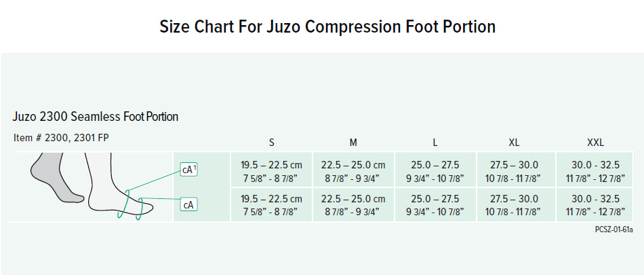Select cA row 30.0 - 32.5 cell
This screenshot has width=644, height=275.
coord(595,205)
